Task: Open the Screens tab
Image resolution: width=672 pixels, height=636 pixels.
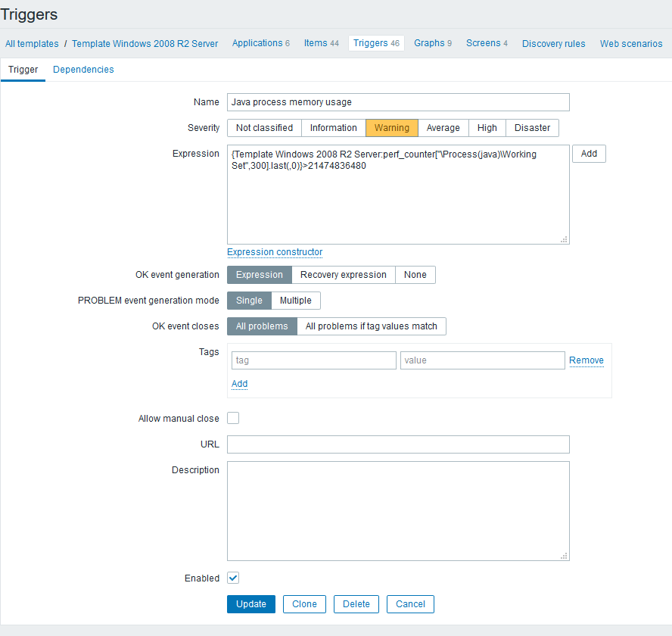Action: (x=487, y=43)
